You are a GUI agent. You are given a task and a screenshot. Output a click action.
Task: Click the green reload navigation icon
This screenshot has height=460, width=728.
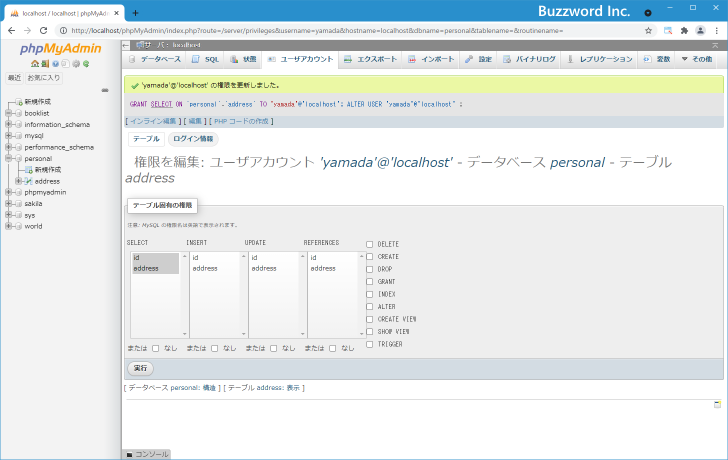coord(86,64)
